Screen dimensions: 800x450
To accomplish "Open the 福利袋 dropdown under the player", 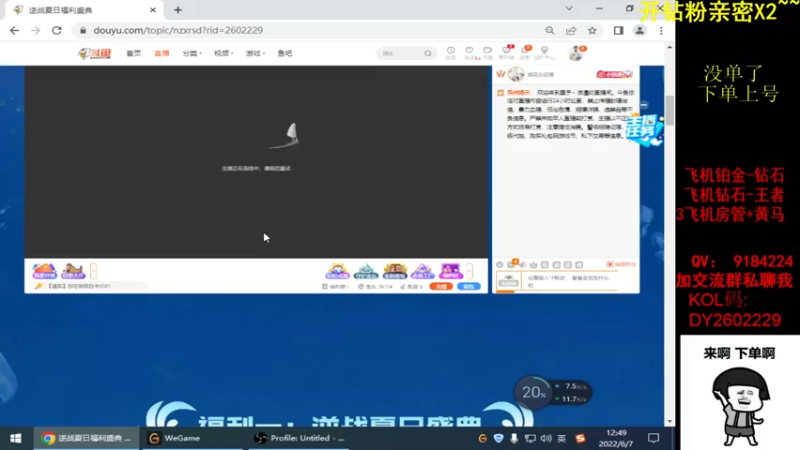I will tap(335, 287).
